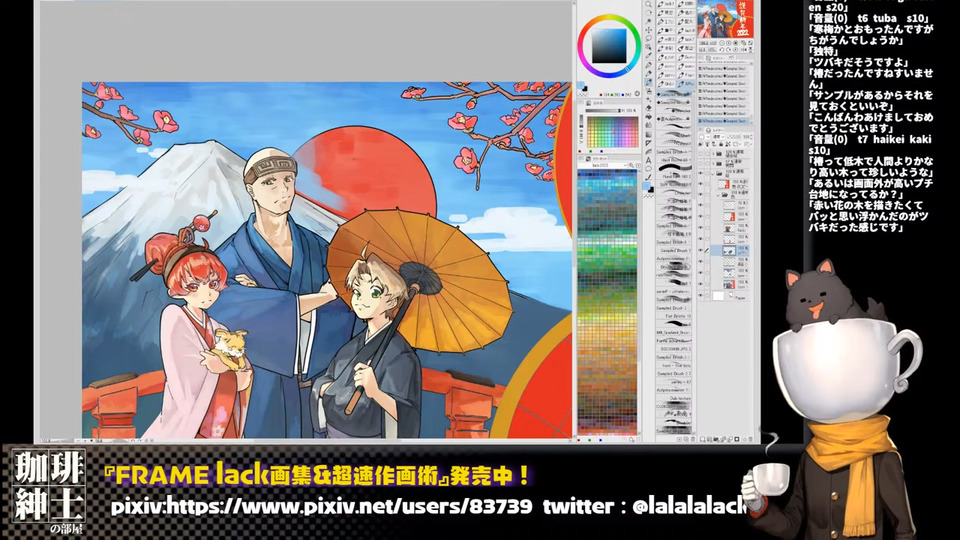960x540 pixels.
Task: Select the Eraser tool
Action: [648, 108]
